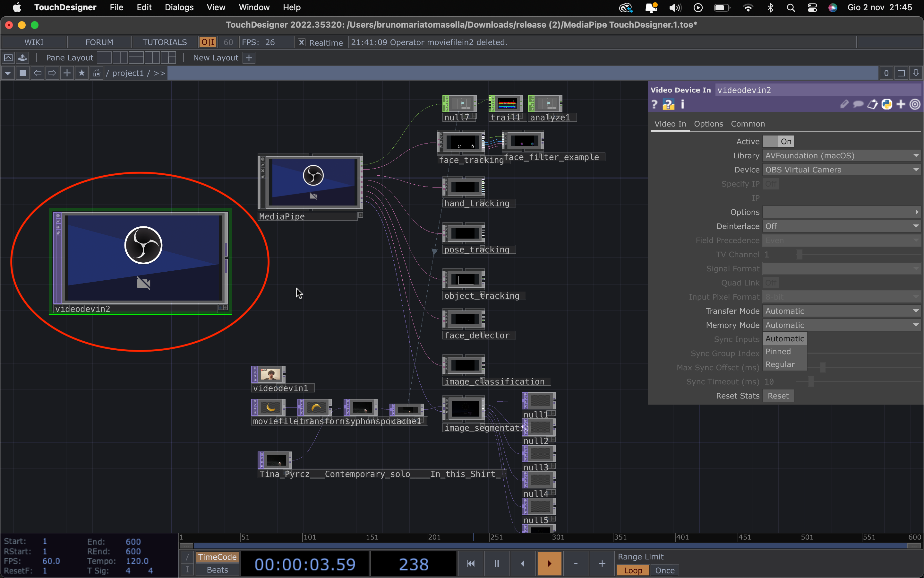
Task: Pause the timeline
Action: (497, 564)
